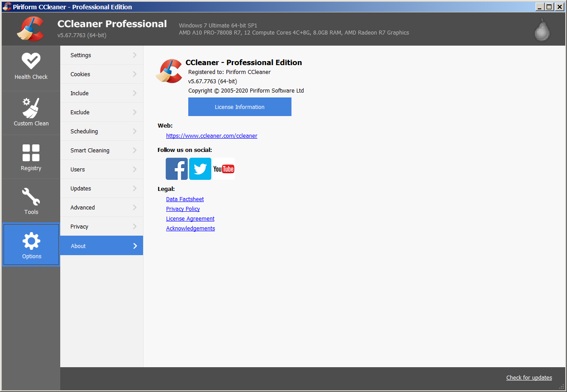Click the Windows 7 Ultimate system info text
The image size is (567, 392).
(x=218, y=26)
